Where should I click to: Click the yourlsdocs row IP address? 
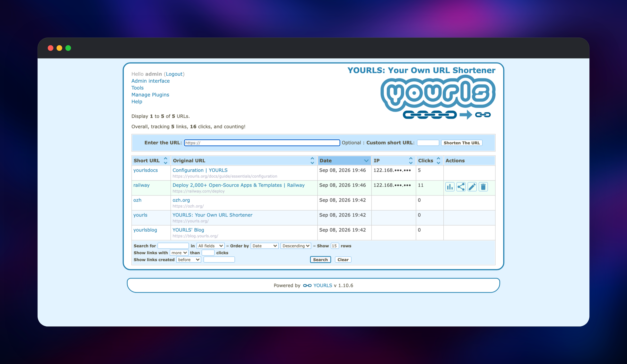pyautogui.click(x=392, y=170)
